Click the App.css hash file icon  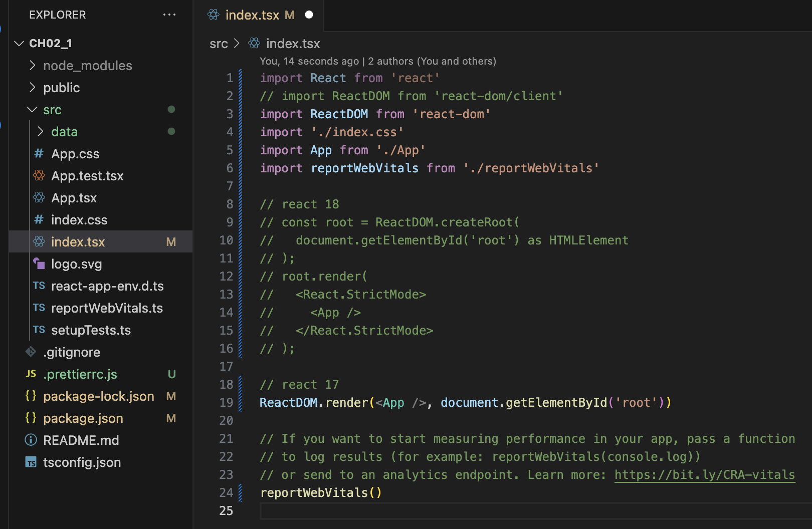point(39,153)
